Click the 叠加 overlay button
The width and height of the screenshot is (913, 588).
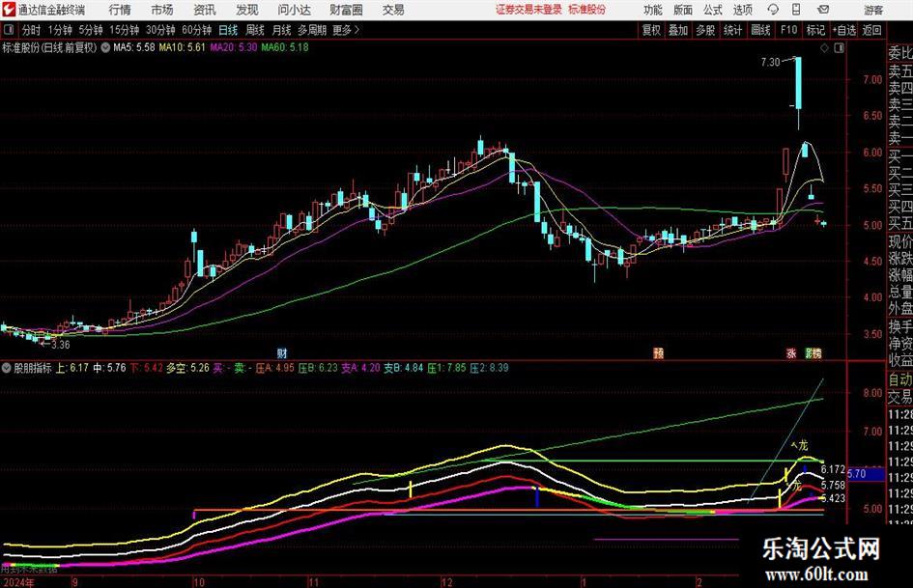(x=678, y=30)
